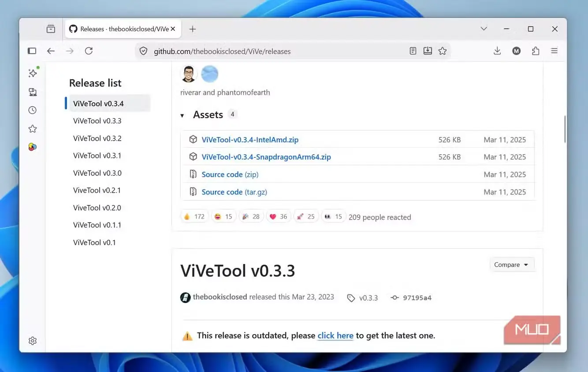This screenshot has width=588, height=372.
Task: Open the extensions puzzle icon
Action: pyautogui.click(x=536, y=51)
